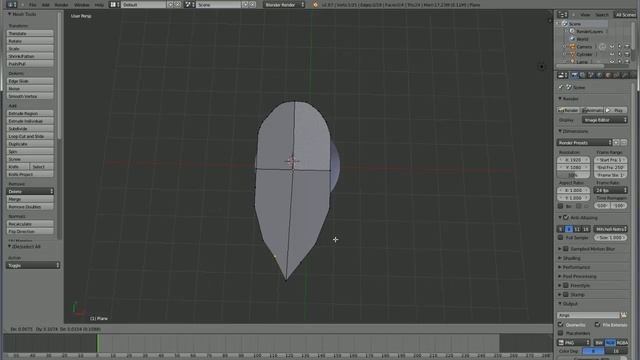The image size is (640, 360).
Task: Open the Delete dropdown in Mesh Tools
Action: click(x=30, y=191)
